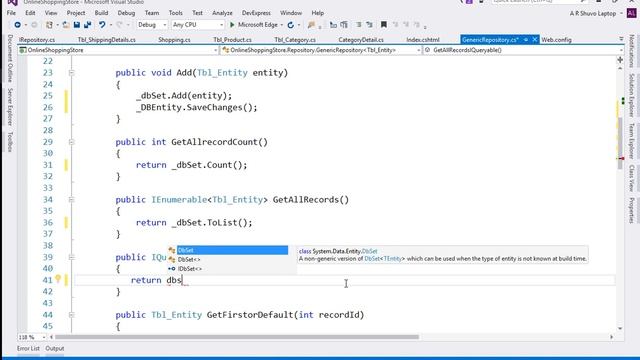
Task: Collapse the GetAllrecordCount method at line 29
Action: coord(71,142)
